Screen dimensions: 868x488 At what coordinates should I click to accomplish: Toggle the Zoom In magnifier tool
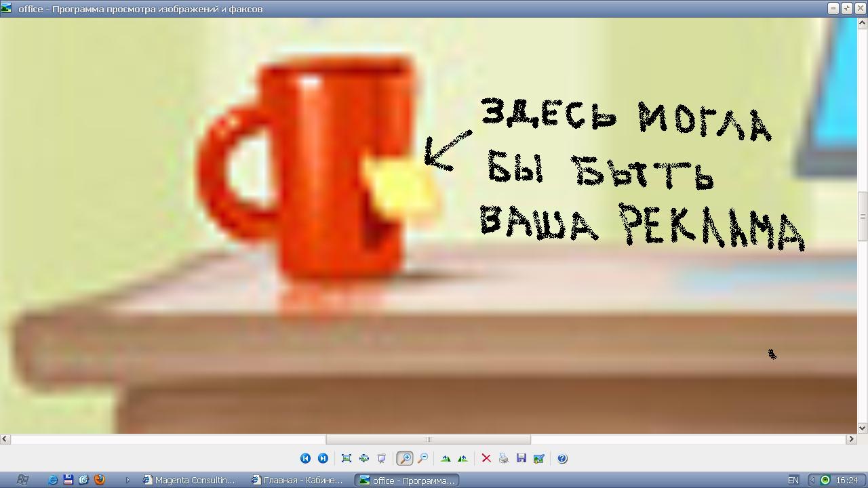pos(404,459)
